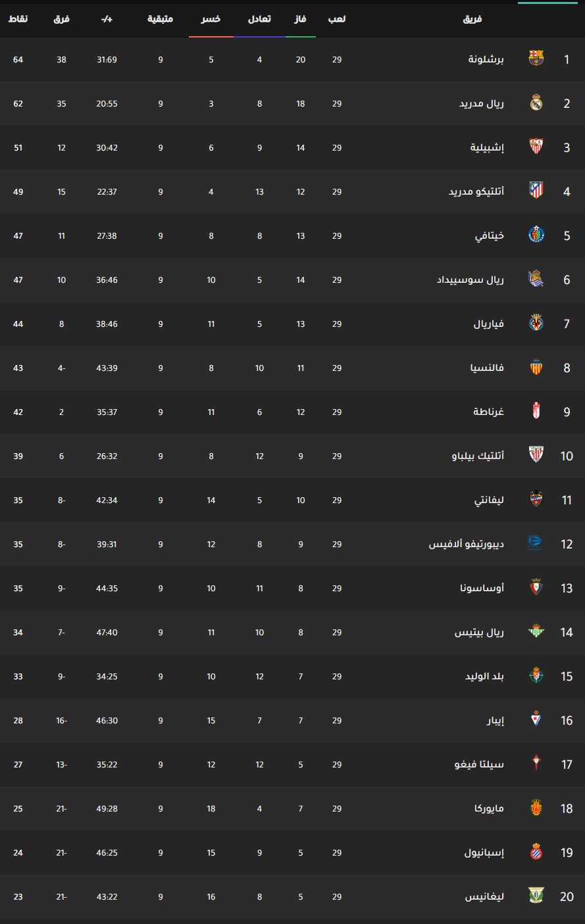Viewport: 585px width, 924px height.
Task: Sort table by فاز column header
Action: 301,19
